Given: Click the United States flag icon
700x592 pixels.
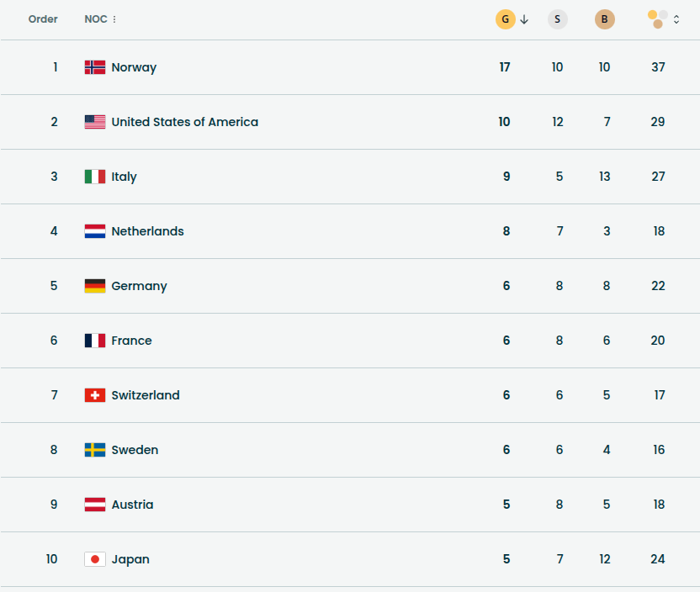Looking at the screenshot, I should [95, 122].
